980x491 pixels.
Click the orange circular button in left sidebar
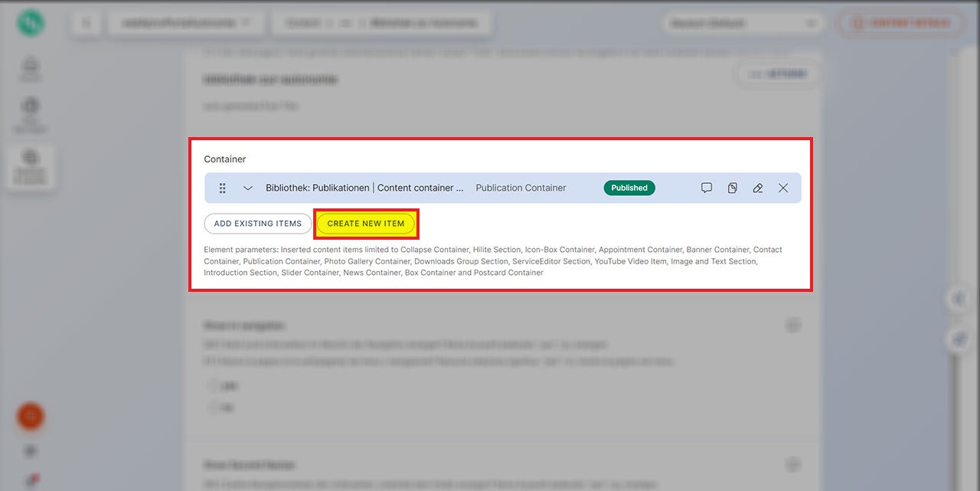(x=31, y=417)
